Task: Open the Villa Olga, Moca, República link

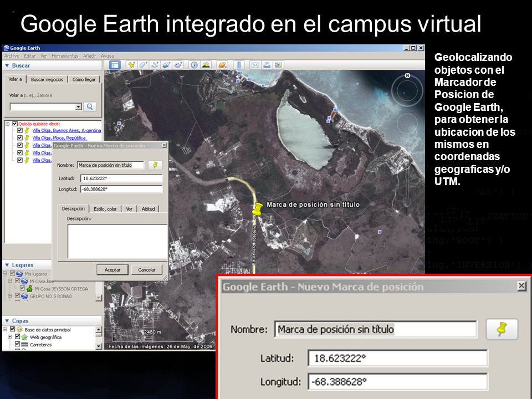Action: tap(59, 138)
